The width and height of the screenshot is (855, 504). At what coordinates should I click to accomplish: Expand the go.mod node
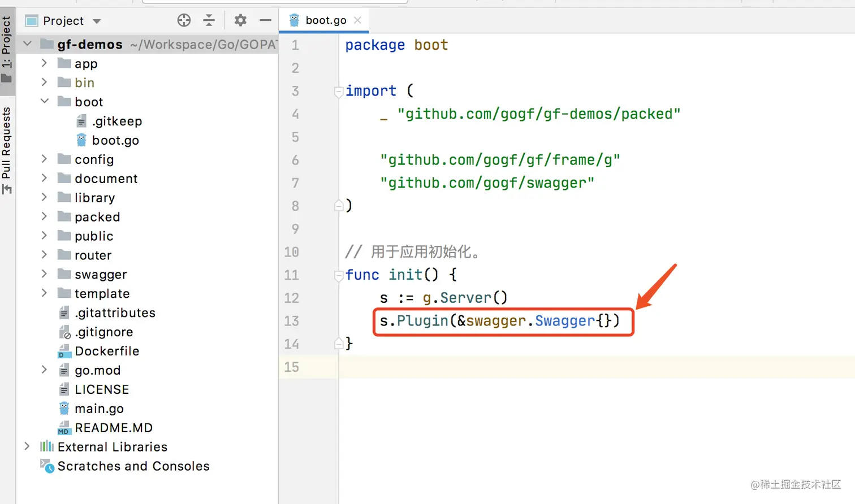(44, 370)
